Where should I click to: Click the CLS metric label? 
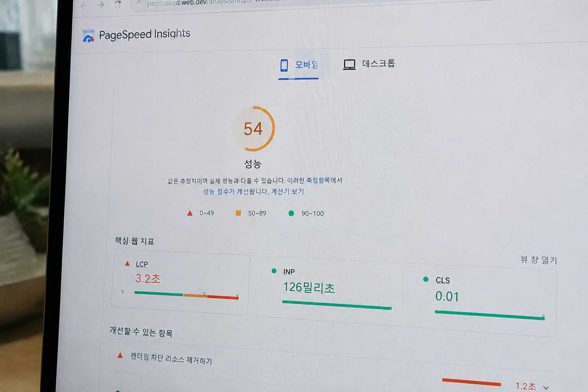443,280
